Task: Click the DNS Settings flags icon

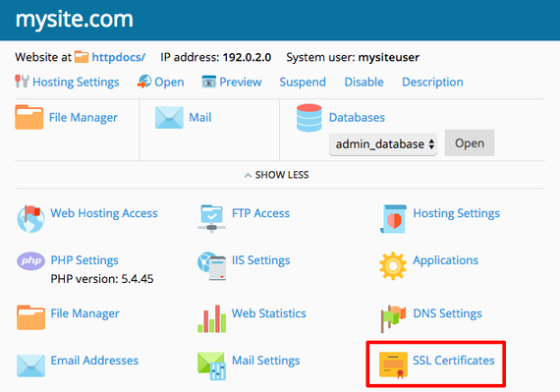Action: (x=393, y=319)
